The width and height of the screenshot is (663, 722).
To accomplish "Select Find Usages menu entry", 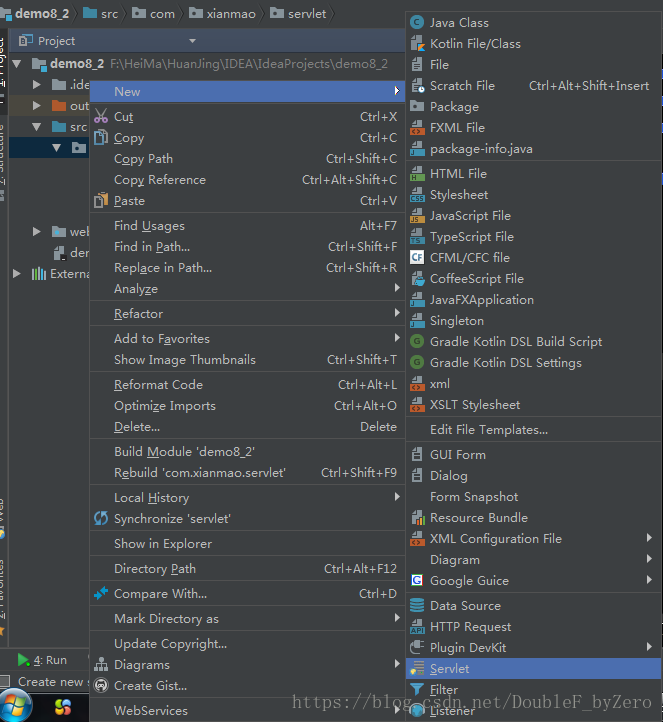I will (247, 226).
